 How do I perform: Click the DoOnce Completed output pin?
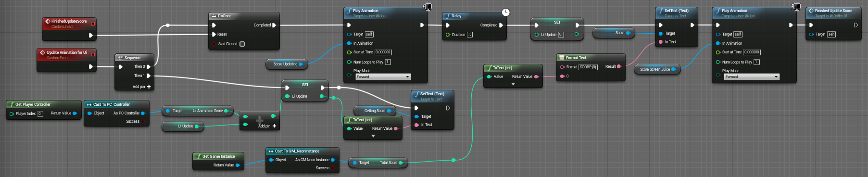pyautogui.click(x=274, y=25)
